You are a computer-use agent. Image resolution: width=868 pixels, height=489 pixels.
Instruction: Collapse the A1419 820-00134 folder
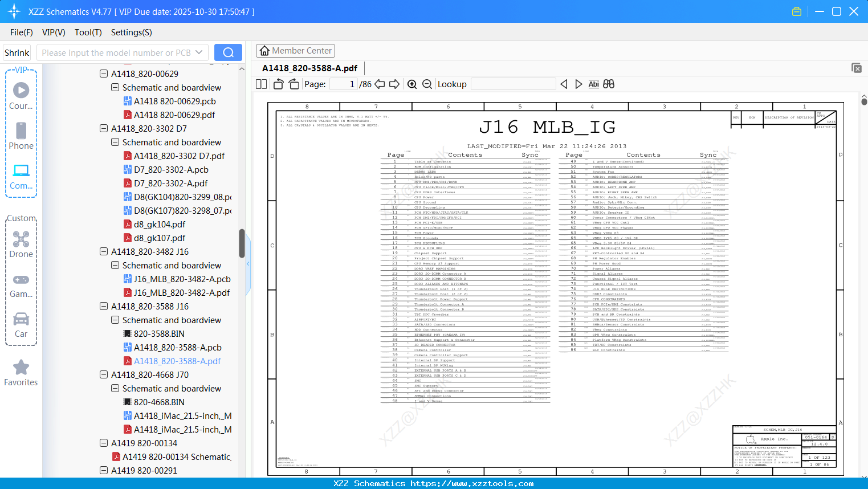click(x=104, y=443)
